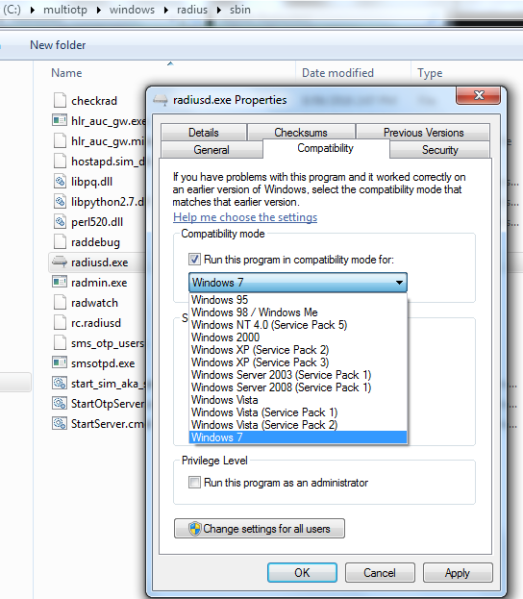
Task: Enable Run this program as an administrator
Action: click(194, 482)
